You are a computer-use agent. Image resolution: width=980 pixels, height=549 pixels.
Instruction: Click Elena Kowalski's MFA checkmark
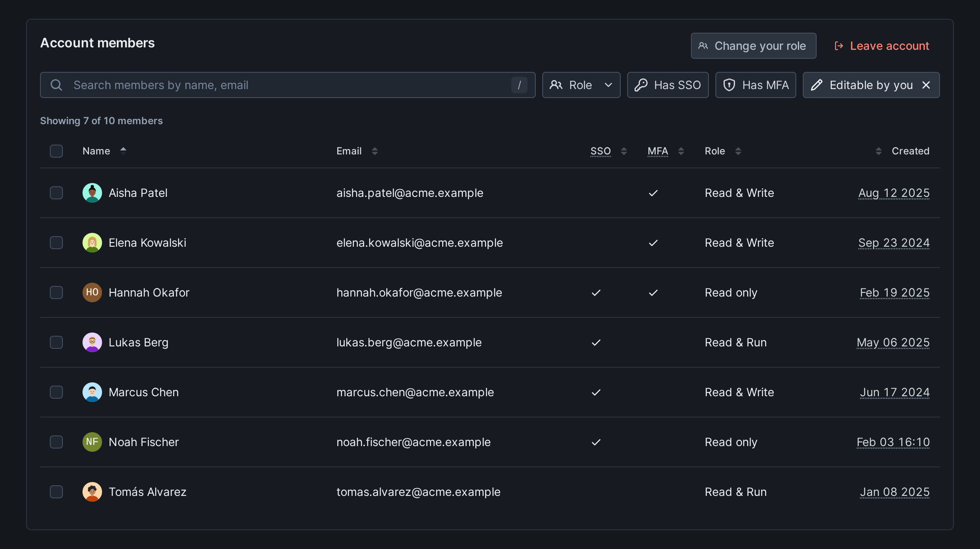[653, 243]
